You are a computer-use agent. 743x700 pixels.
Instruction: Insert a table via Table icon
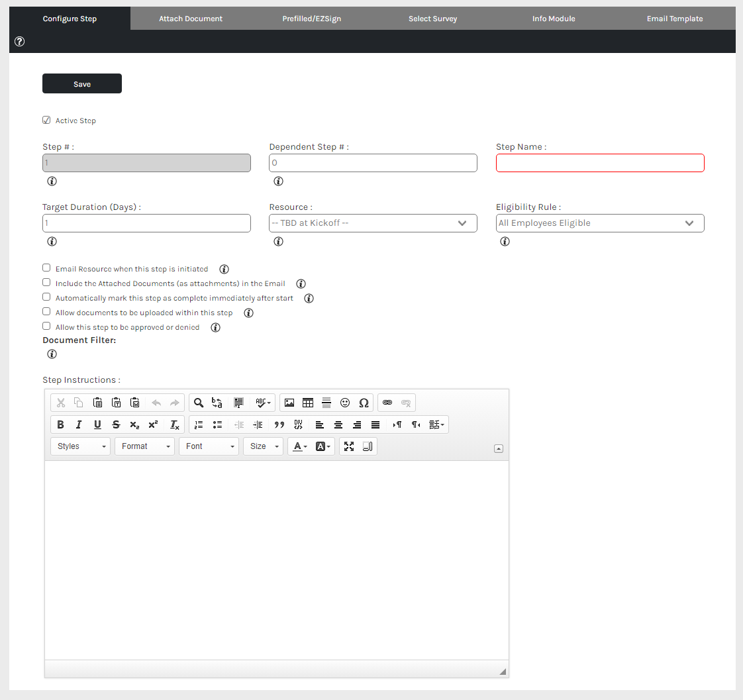[308, 403]
